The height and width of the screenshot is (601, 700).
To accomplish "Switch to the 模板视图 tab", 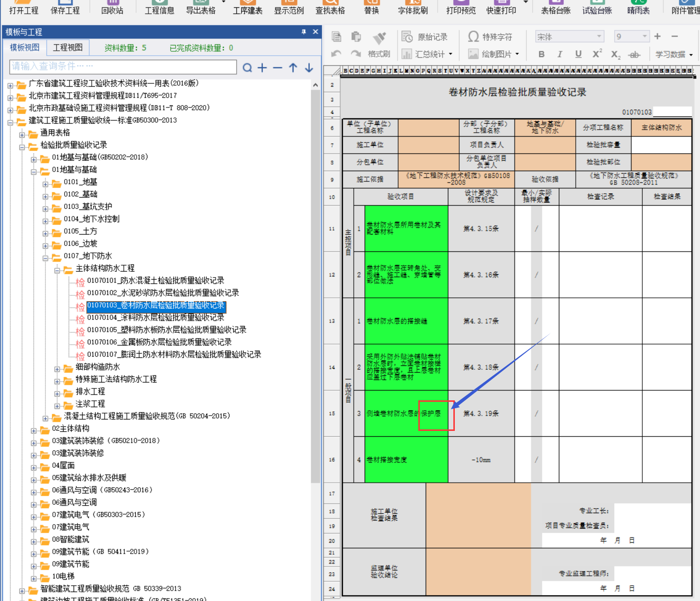I will (25, 48).
